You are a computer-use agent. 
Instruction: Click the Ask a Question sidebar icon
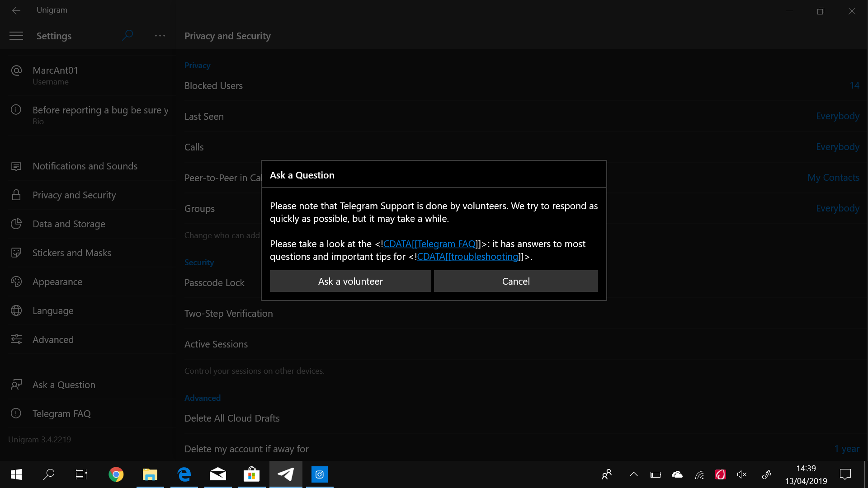[16, 385]
